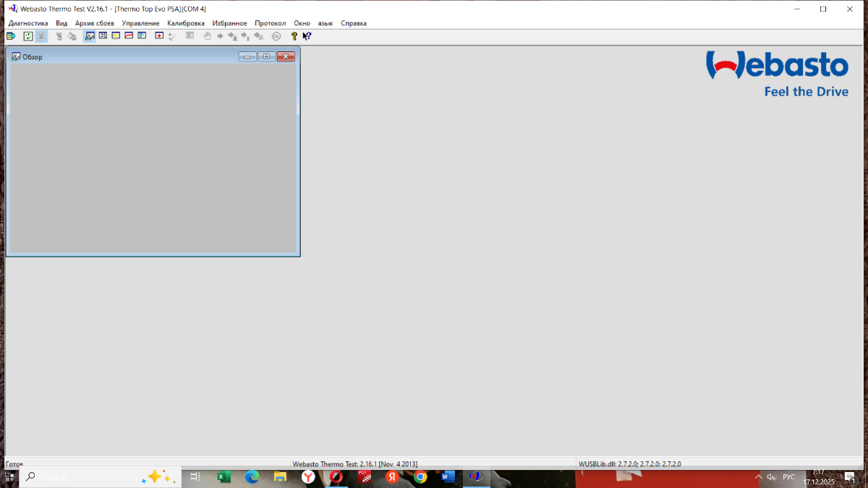
Task: Click the green refresh arrows toolbar icon
Action: click(28, 36)
